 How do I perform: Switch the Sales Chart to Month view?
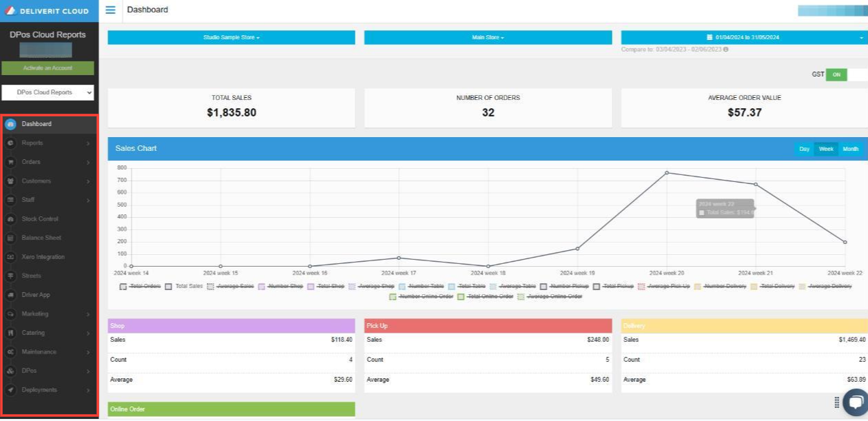point(850,149)
